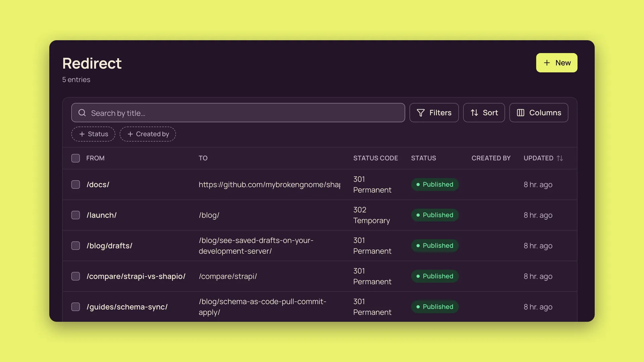Click Published badge in /blog/drafts/ row

click(435, 246)
